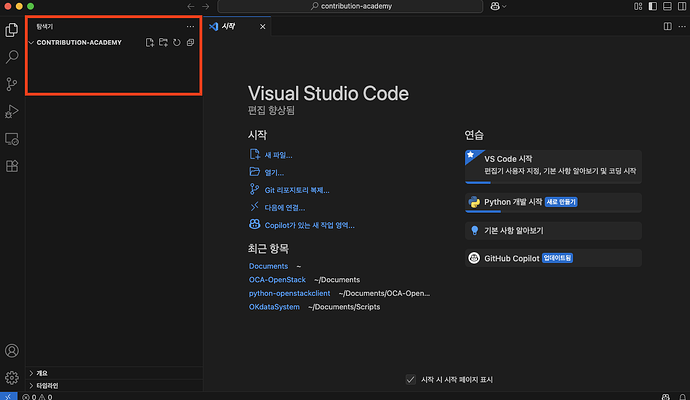The image size is (690, 400).
Task: Open recent item OCA-OpenStack
Action: click(277, 280)
